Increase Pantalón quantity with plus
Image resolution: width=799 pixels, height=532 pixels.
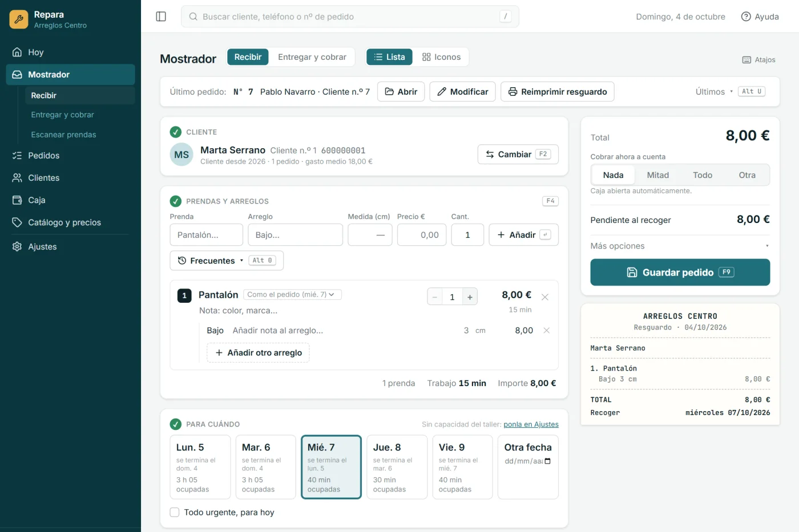tap(470, 297)
